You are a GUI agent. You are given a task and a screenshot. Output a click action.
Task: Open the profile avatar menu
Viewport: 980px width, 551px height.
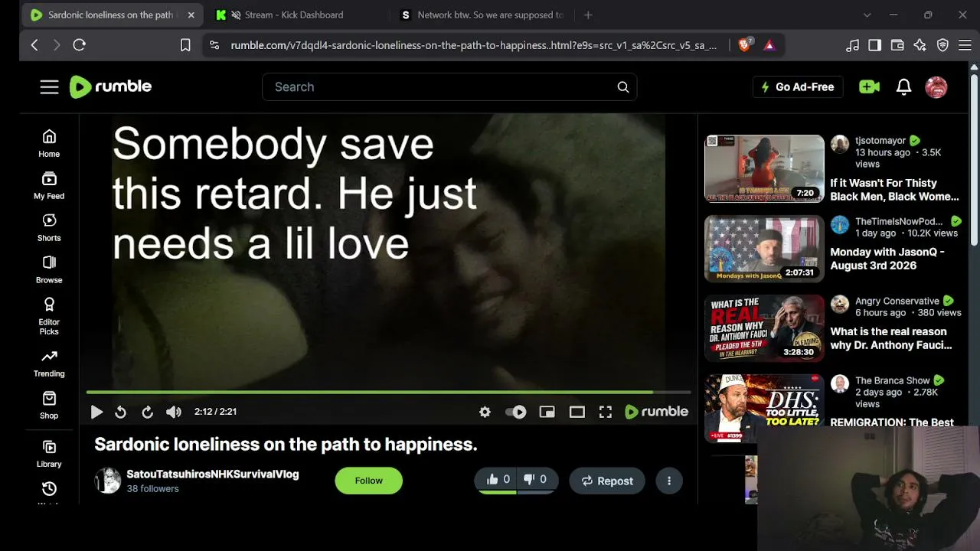tap(936, 87)
